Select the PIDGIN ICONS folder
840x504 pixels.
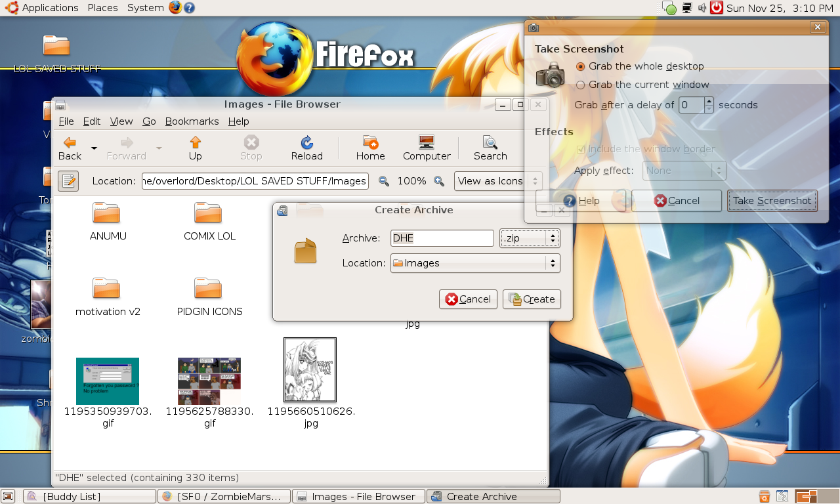point(209,297)
